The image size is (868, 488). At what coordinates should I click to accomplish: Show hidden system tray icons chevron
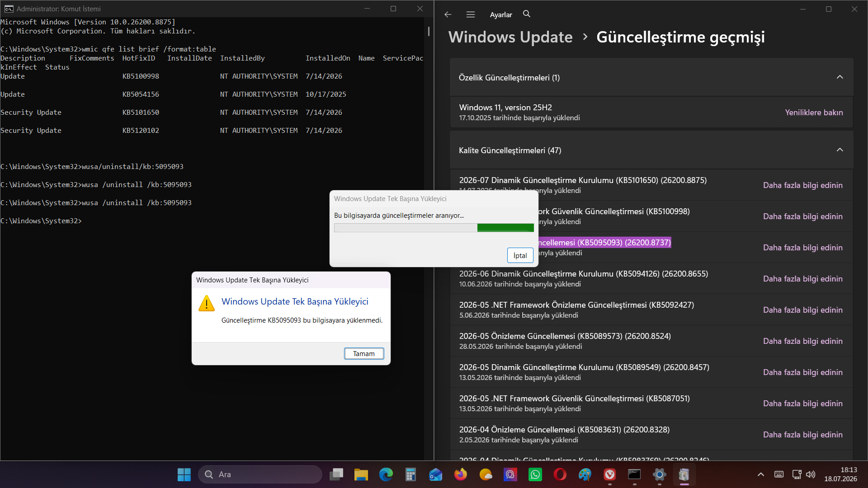[x=761, y=474]
